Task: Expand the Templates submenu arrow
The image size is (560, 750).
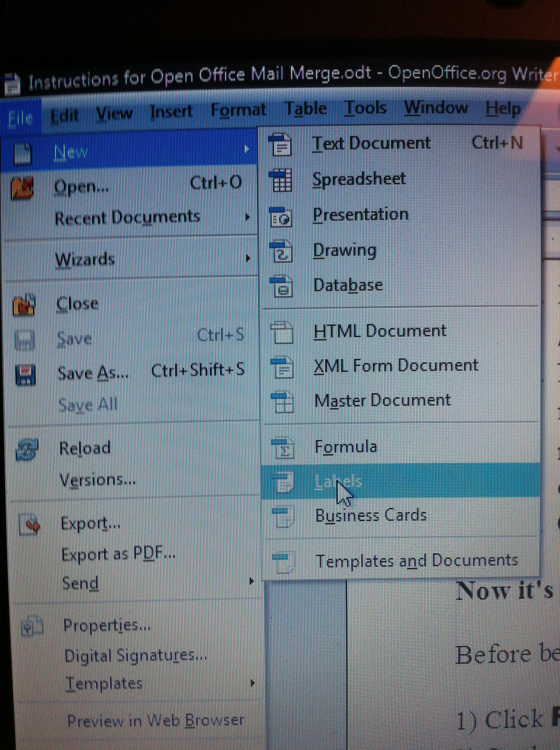Action: (253, 683)
